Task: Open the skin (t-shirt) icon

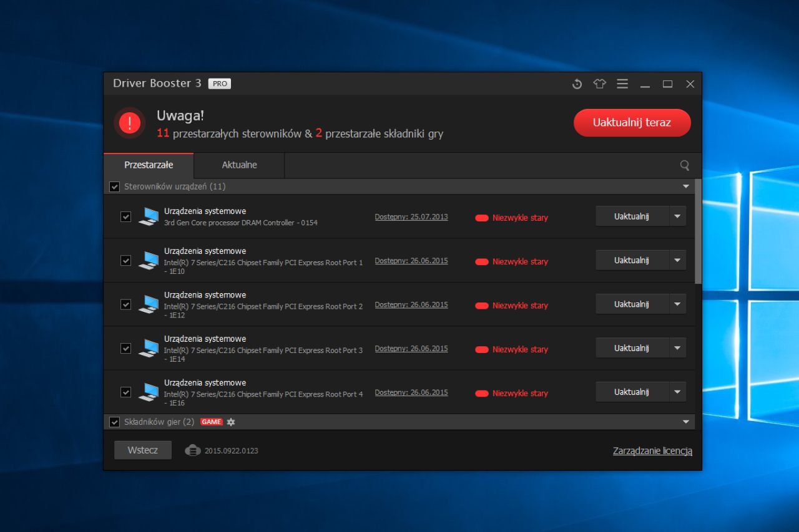Action: 600,84
